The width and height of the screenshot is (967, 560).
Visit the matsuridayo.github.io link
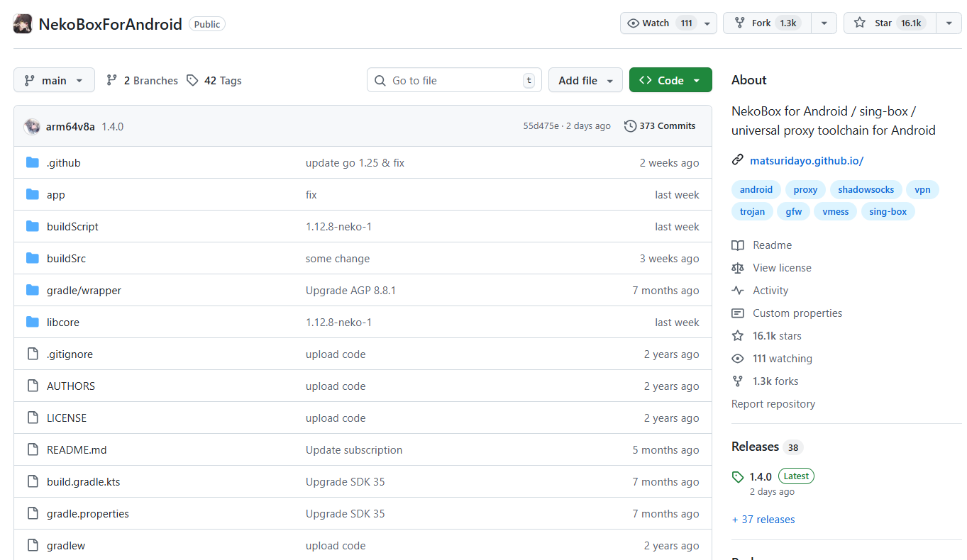807,160
